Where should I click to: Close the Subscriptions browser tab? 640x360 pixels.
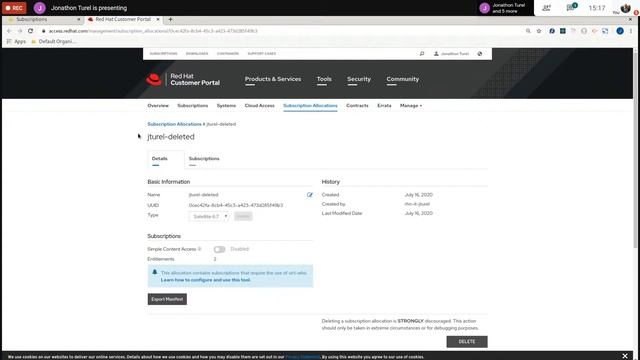79,20
